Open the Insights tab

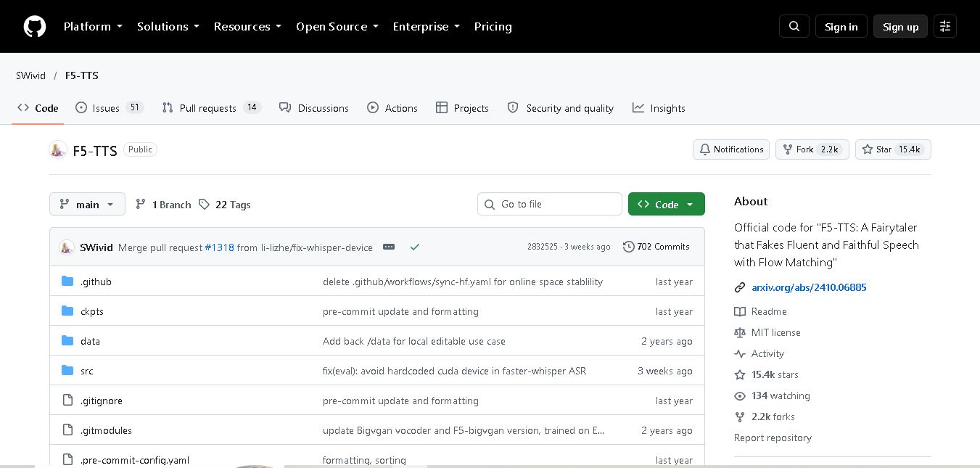tap(659, 108)
